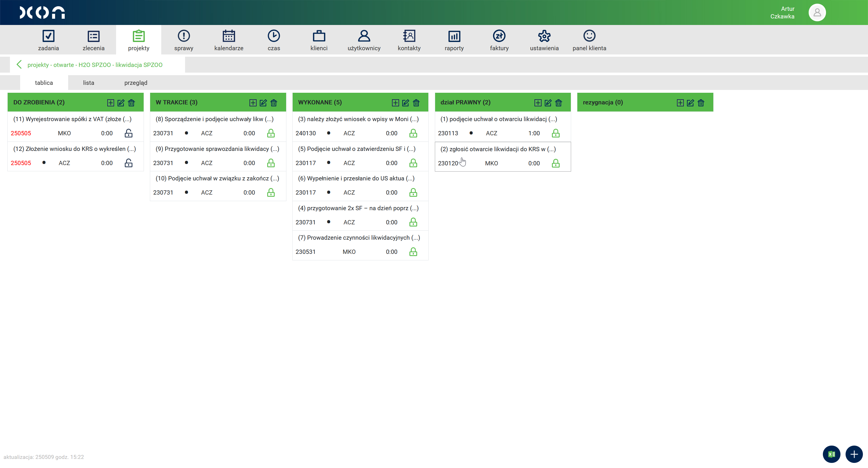The width and height of the screenshot is (868, 468).
Task: Toggle the lock on task (5) Podjęcie uchwał
Action: click(413, 163)
